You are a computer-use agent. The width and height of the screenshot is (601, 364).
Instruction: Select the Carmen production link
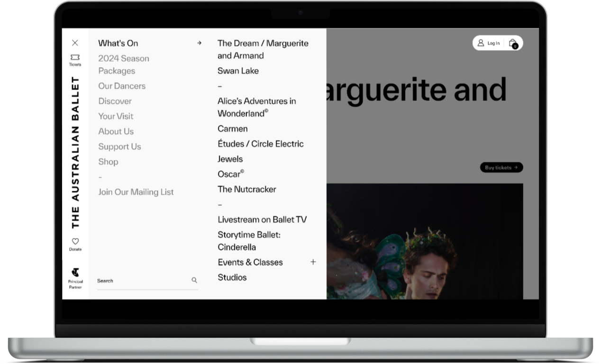[x=232, y=128]
